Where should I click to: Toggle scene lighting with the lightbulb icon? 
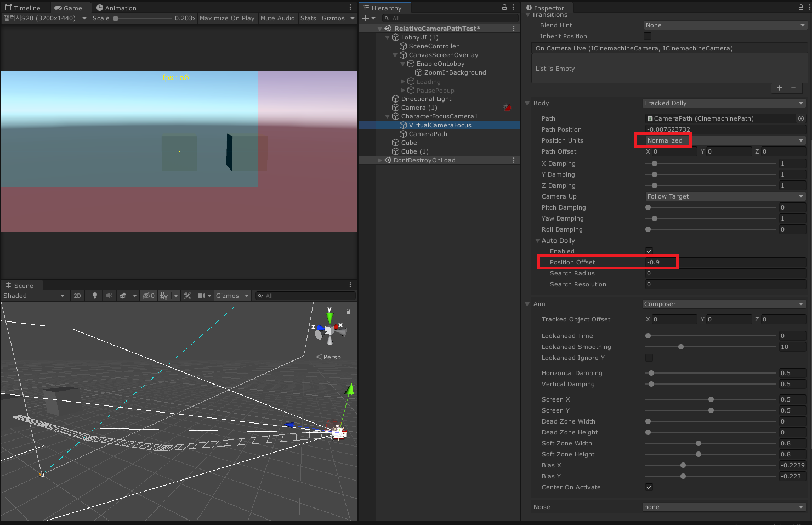click(95, 296)
